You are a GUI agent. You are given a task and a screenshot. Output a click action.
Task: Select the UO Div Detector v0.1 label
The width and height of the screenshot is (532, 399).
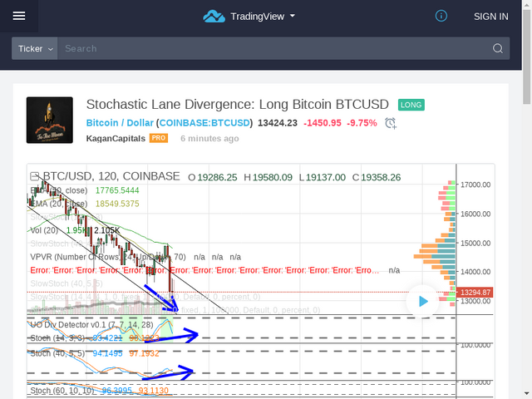pyautogui.click(x=91, y=325)
